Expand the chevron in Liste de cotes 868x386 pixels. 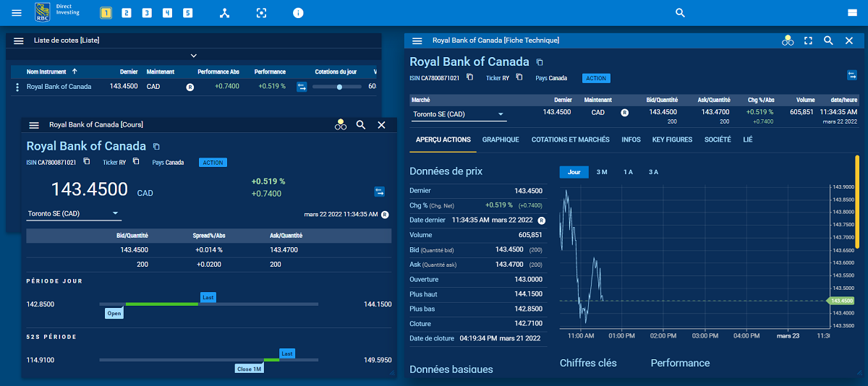[194, 56]
